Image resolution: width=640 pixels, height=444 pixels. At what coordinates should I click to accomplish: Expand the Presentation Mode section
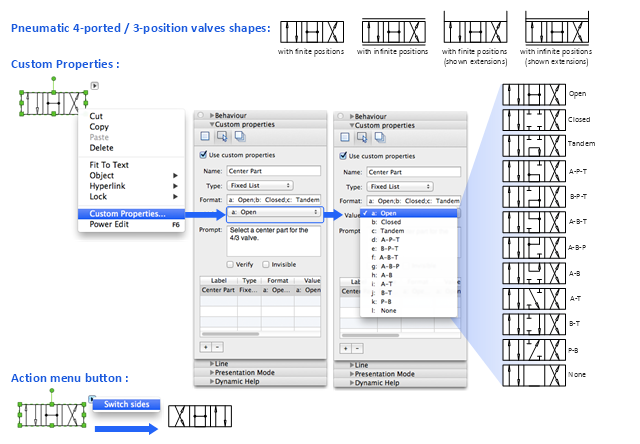pyautogui.click(x=240, y=373)
